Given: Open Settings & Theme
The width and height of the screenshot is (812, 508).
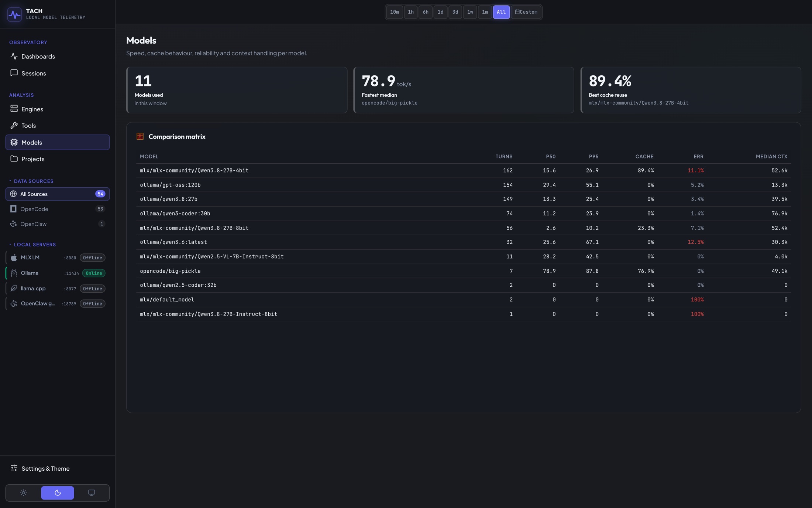Looking at the screenshot, I should tap(58, 468).
